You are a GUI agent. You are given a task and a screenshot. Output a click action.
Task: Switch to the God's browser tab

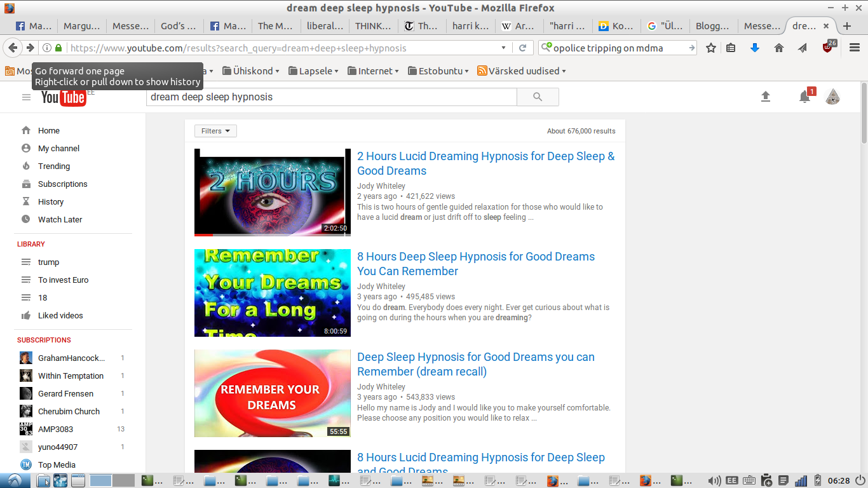[177, 26]
